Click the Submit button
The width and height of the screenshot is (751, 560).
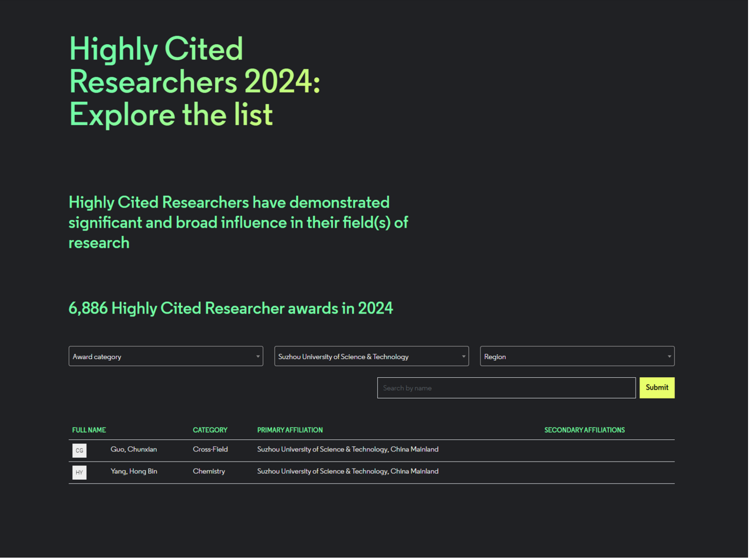(x=660, y=389)
